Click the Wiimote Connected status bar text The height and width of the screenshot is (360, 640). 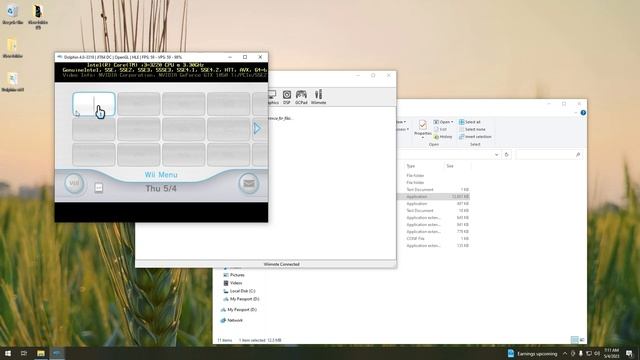[x=282, y=264]
